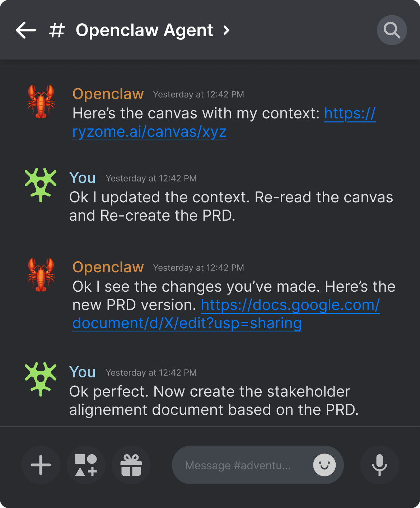Select the "You" username above stakeholder message
This screenshot has width=420, height=508.
83,372
